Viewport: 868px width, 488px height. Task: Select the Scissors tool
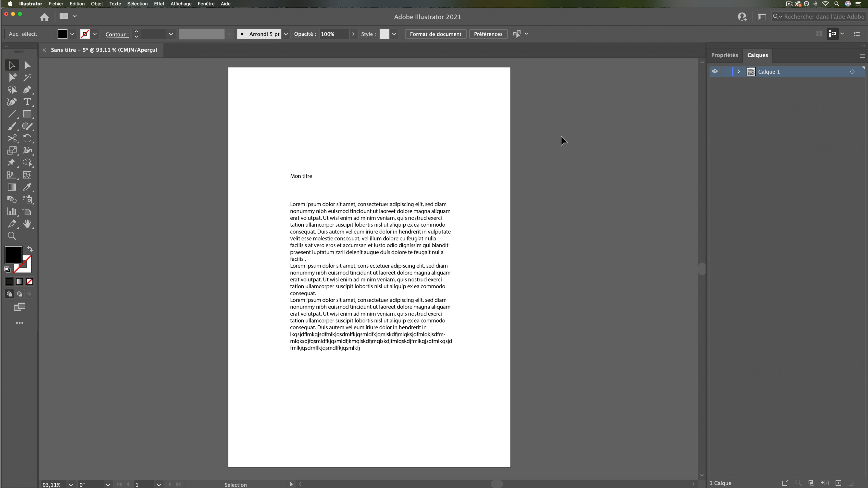[x=12, y=139]
